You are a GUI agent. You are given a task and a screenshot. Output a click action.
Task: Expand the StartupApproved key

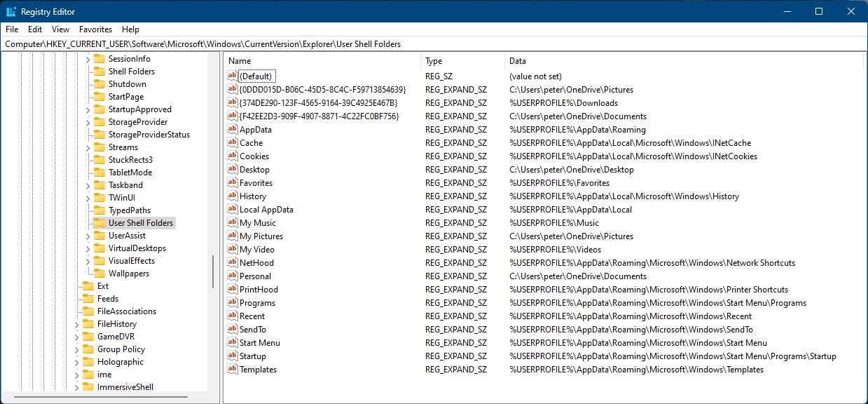click(88, 109)
